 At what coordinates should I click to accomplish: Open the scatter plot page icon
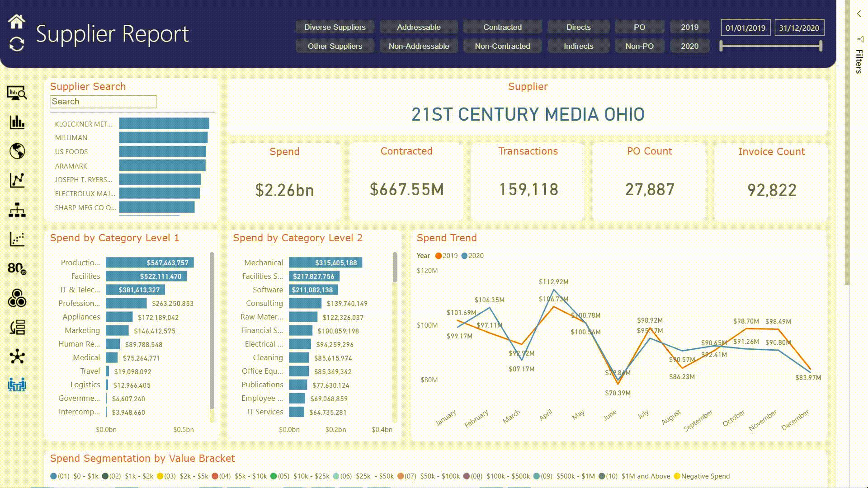coord(17,239)
